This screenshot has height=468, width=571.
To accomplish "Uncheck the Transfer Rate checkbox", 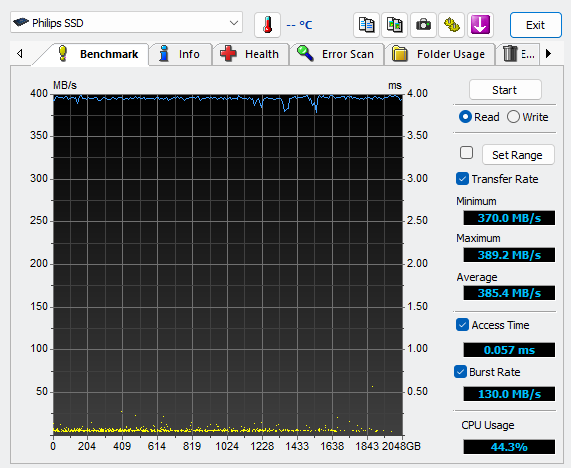I will [x=462, y=179].
